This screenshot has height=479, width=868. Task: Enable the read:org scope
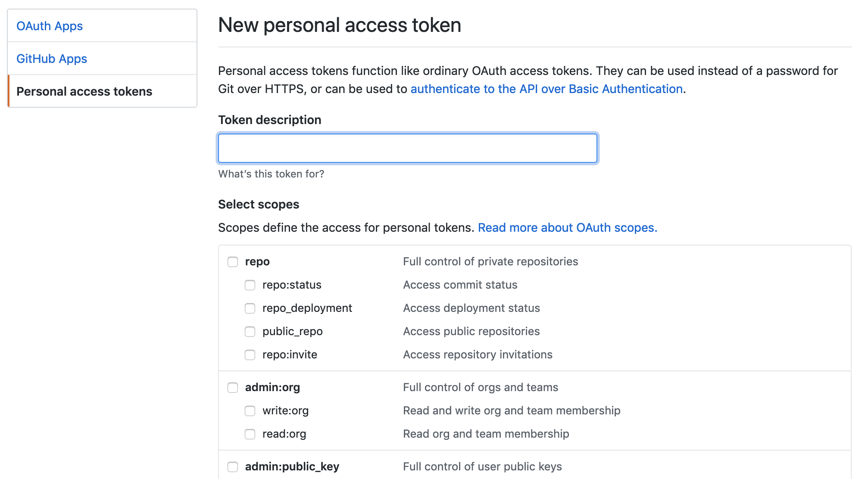pos(250,434)
